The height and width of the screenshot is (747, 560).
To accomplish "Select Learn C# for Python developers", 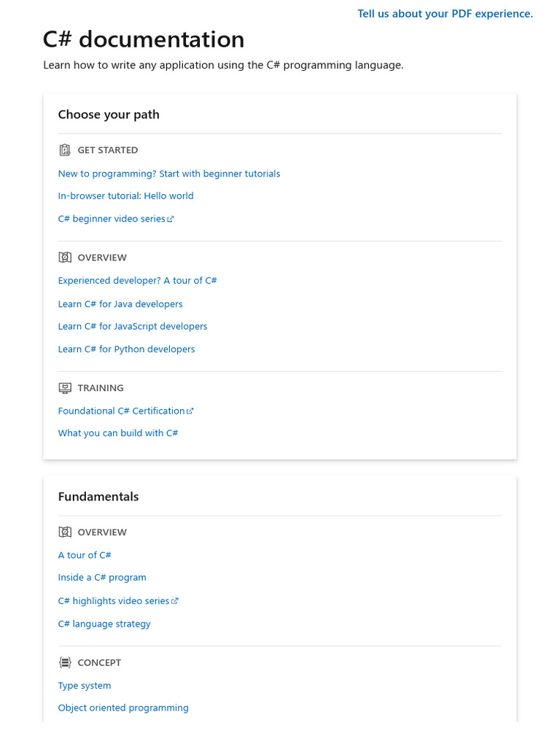I will (127, 349).
